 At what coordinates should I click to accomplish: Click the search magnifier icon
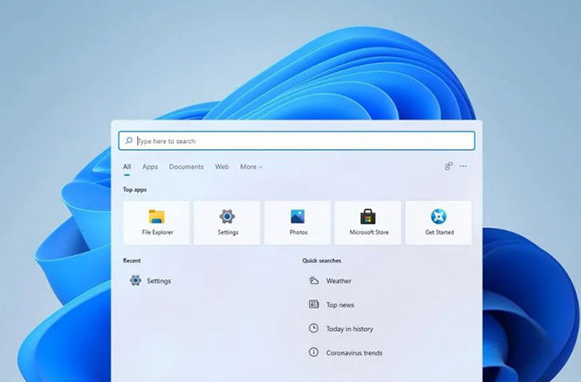coord(129,141)
